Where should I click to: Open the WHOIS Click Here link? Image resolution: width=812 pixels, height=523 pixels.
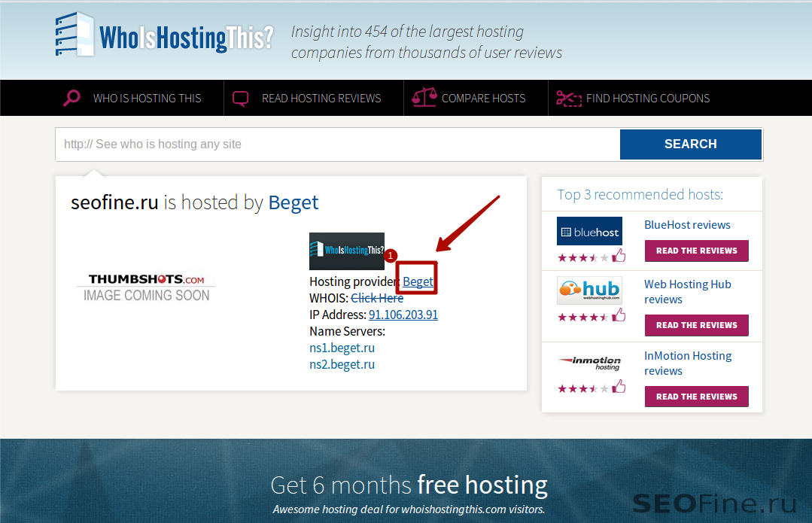(377, 298)
